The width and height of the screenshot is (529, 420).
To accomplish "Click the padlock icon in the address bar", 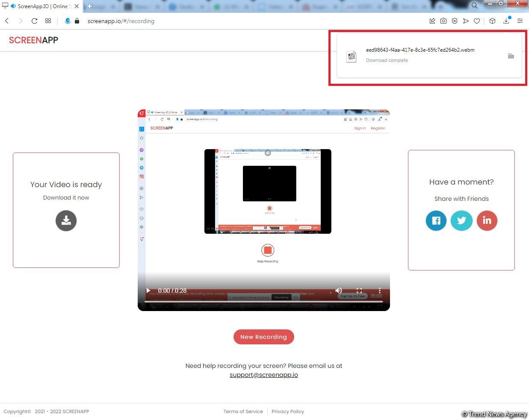I will pos(77,21).
